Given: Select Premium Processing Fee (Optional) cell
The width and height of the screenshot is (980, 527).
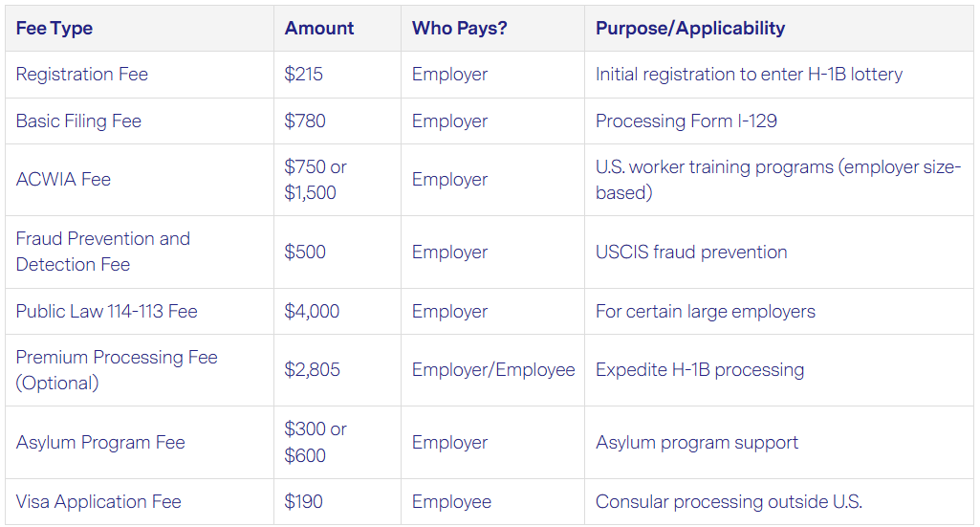Looking at the screenshot, I should [x=117, y=370].
